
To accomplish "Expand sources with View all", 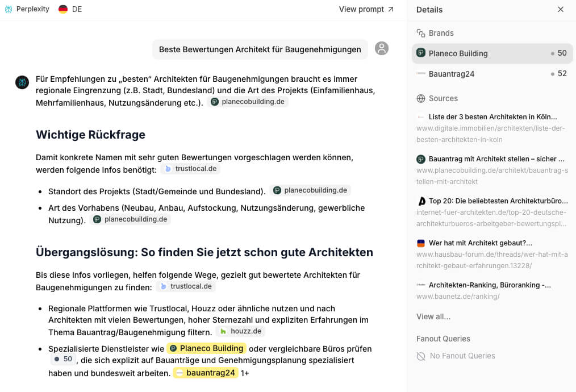I will coord(433,316).
